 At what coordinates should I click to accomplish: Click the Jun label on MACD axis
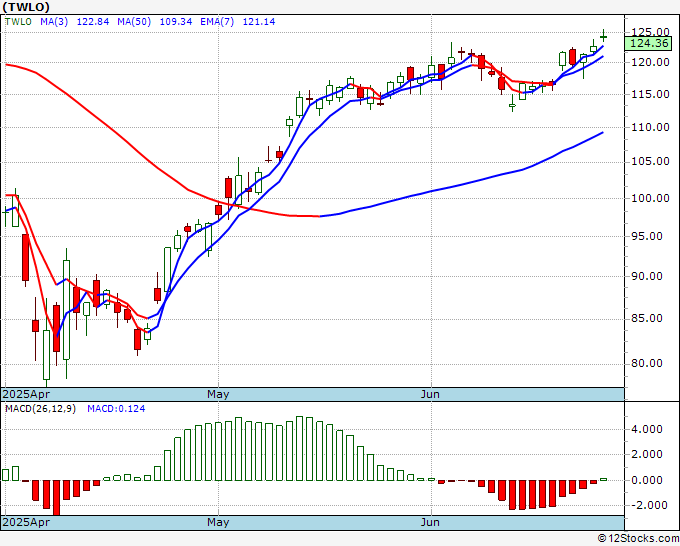coord(430,522)
